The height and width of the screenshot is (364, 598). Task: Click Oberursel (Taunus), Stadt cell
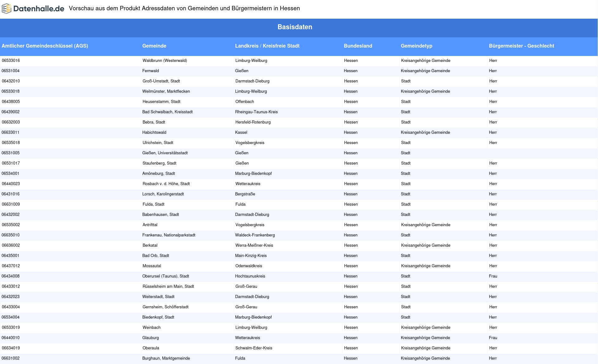(x=166, y=276)
